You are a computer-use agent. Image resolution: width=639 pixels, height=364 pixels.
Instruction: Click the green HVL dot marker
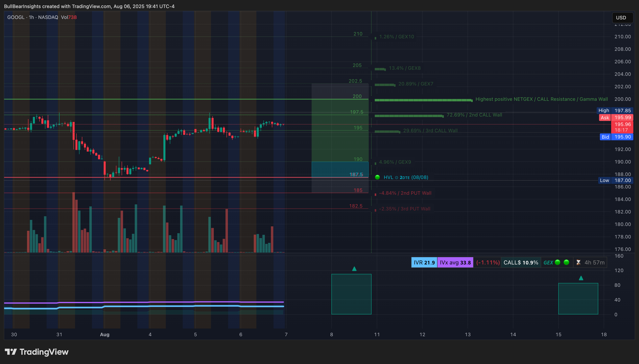(377, 177)
